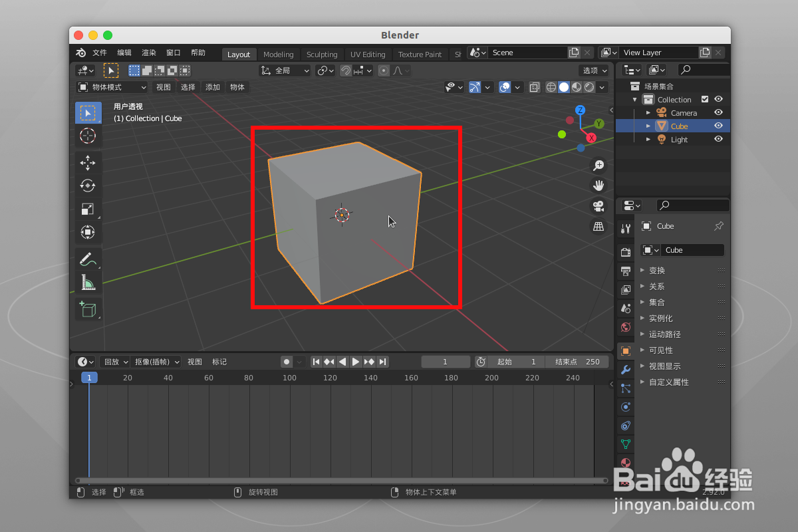Screen dimensions: 798x532
Task: Select the Select Box tool in toolbar
Action: [x=88, y=112]
